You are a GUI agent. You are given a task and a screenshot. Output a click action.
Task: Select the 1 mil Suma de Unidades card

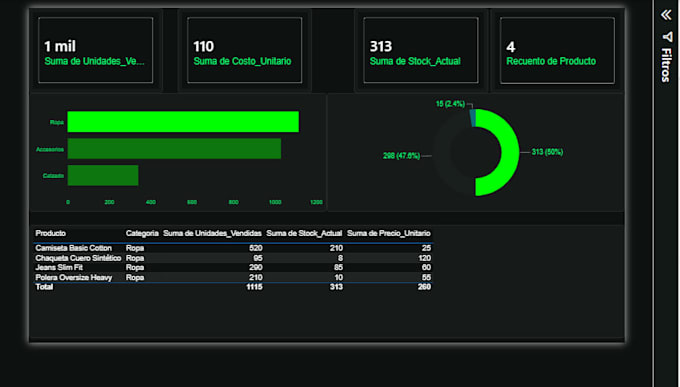pyautogui.click(x=95, y=50)
